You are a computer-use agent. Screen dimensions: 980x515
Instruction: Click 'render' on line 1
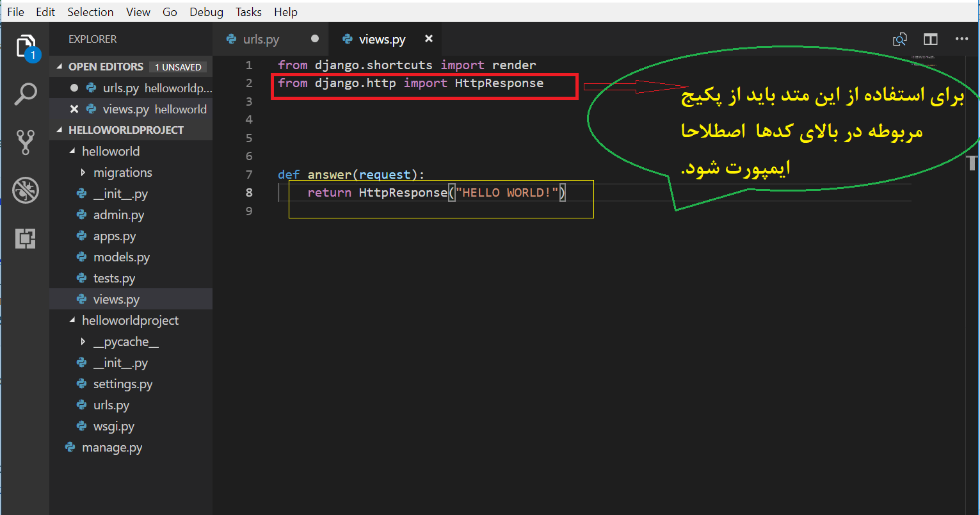click(514, 65)
